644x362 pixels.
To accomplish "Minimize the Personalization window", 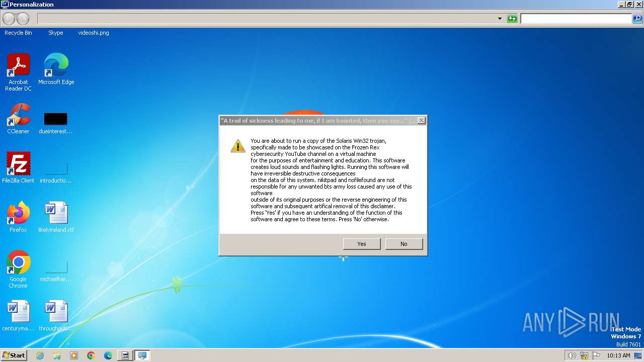I will click(621, 5).
